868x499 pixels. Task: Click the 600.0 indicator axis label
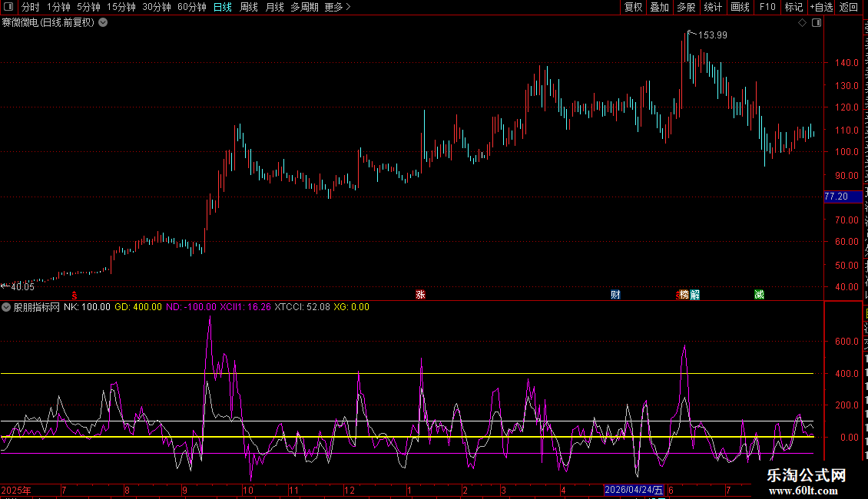[847, 342]
